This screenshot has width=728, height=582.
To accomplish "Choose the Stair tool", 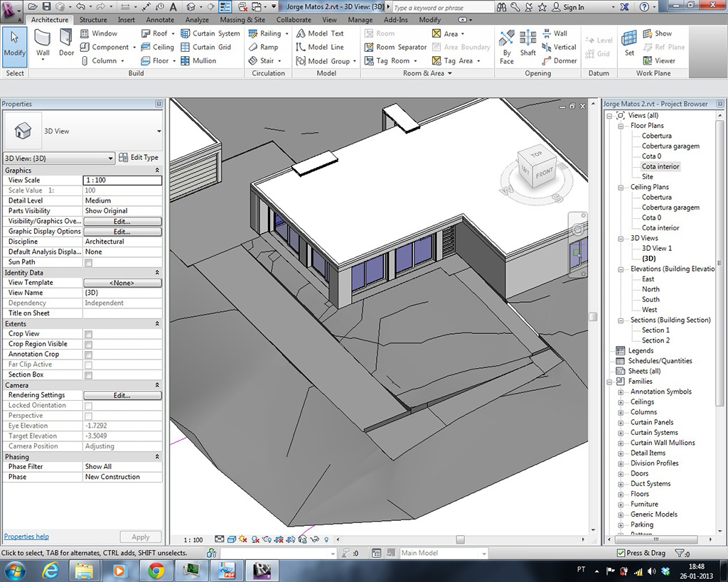I will (x=265, y=61).
